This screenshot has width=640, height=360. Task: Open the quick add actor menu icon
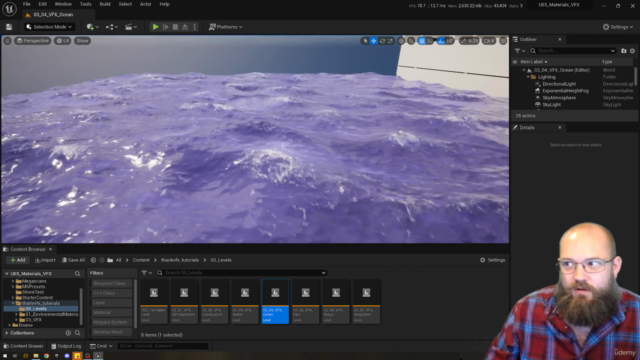click(x=93, y=27)
